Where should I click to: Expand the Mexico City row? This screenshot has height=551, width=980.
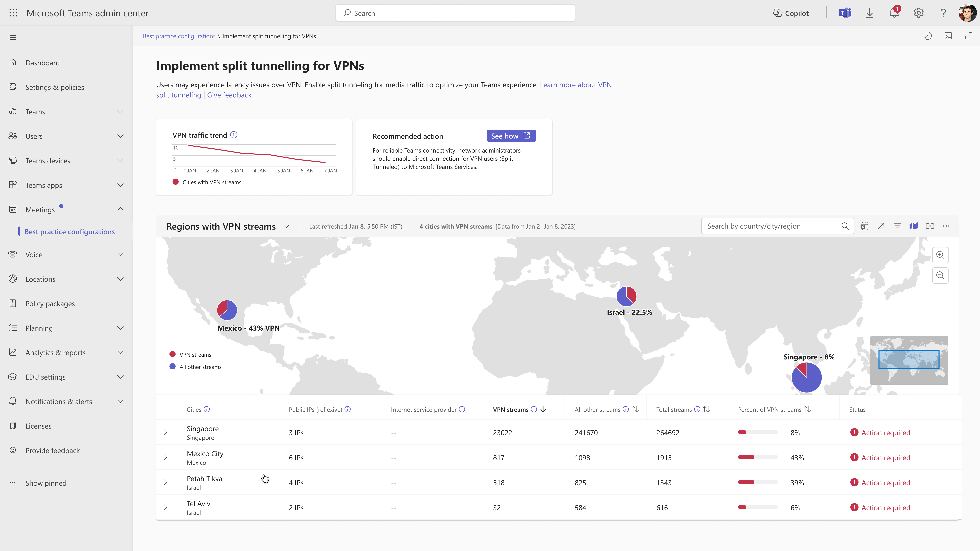point(165,457)
